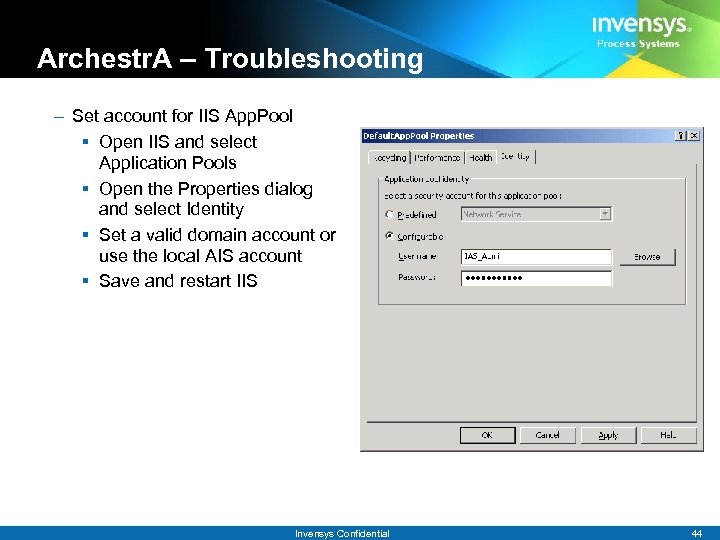
Task: Click the User name input field
Action: 536,257
